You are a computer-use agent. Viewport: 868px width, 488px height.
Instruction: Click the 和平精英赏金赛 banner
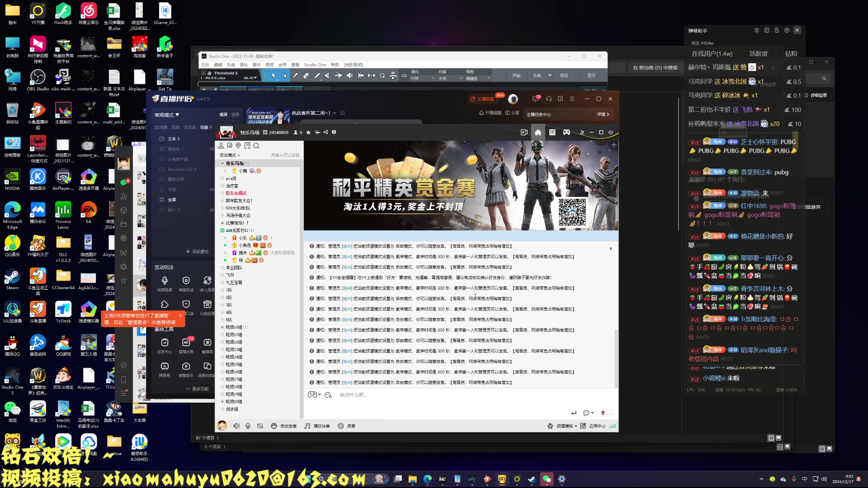[461, 186]
